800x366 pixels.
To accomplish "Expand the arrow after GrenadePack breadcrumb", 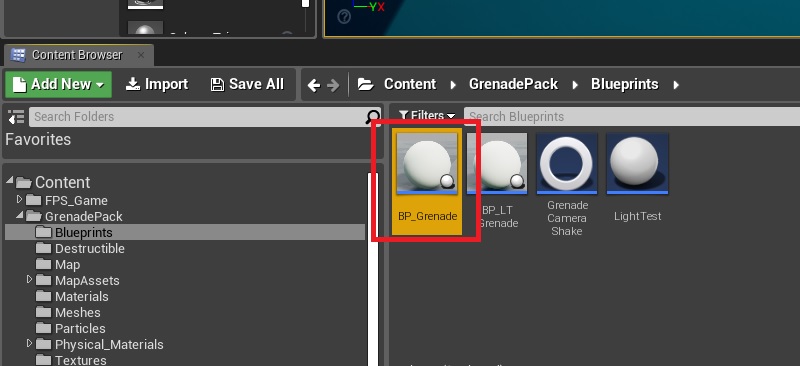I will (x=575, y=85).
